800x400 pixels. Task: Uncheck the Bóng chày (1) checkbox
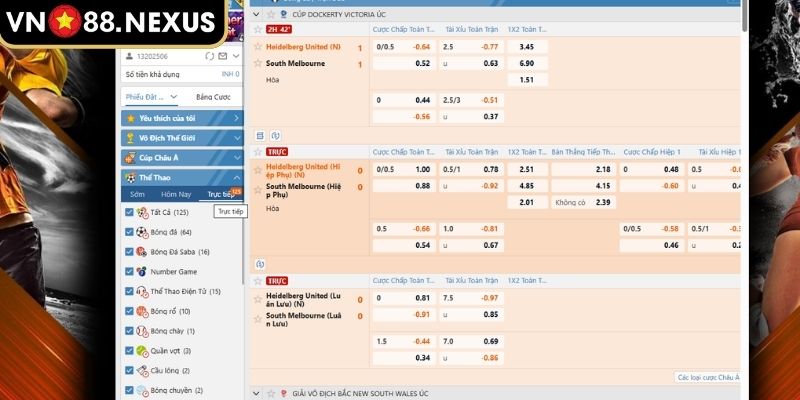129,331
